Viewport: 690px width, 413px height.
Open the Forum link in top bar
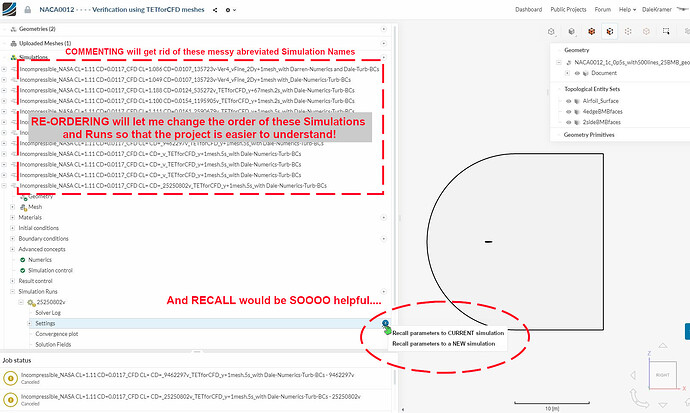coord(602,9)
